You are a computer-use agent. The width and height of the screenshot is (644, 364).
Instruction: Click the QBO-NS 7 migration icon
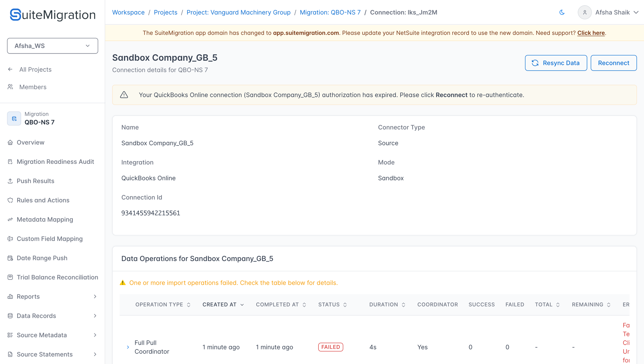point(14,118)
